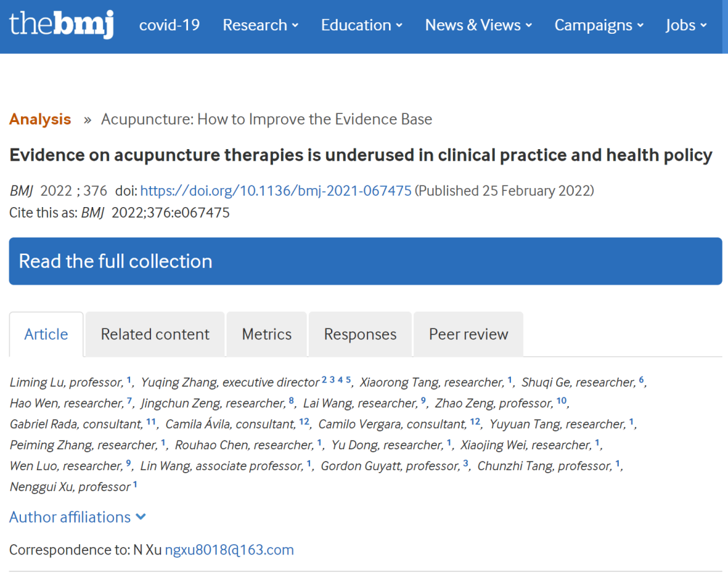Select the Article tab
This screenshot has width=728, height=578.
tap(46, 335)
